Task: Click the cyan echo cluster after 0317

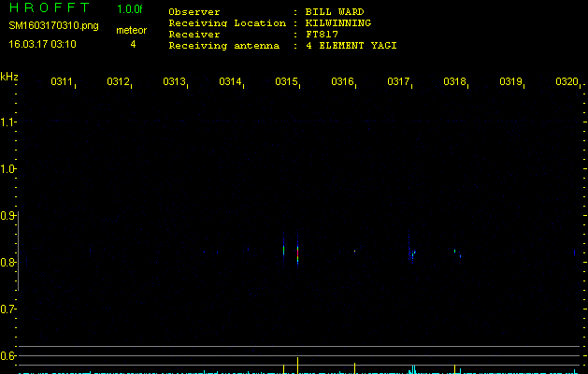Action: click(x=413, y=253)
